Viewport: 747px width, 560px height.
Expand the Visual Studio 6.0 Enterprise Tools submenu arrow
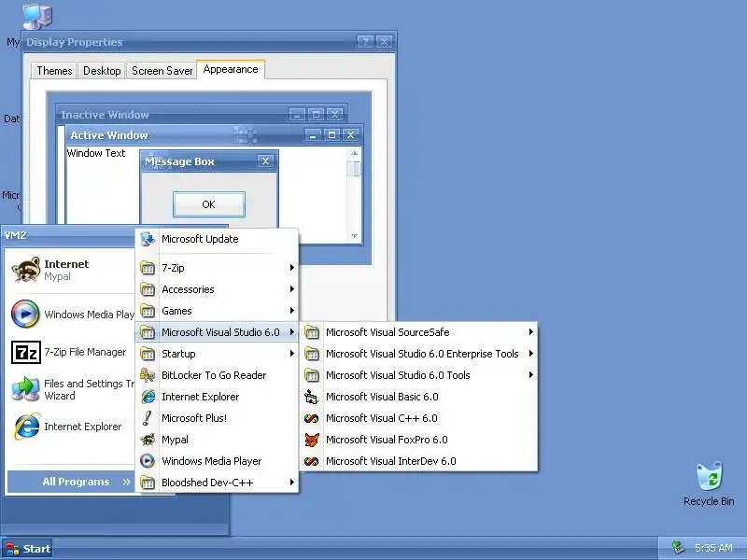coord(530,354)
